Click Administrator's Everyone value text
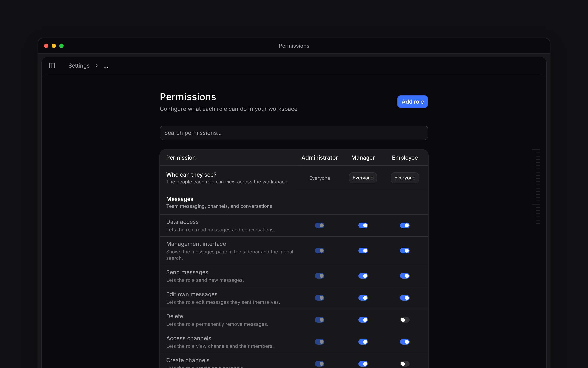This screenshot has width=588, height=368. point(320,178)
